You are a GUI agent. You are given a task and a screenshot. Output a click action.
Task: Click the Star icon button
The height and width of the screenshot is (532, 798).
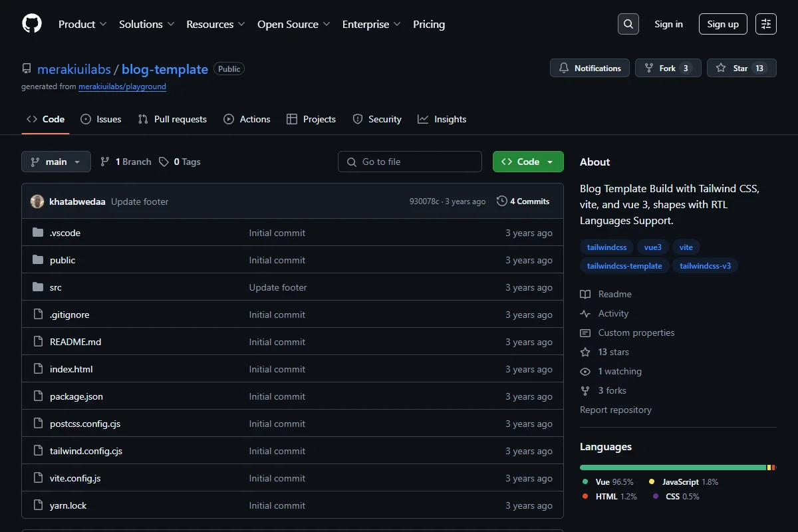(x=741, y=68)
